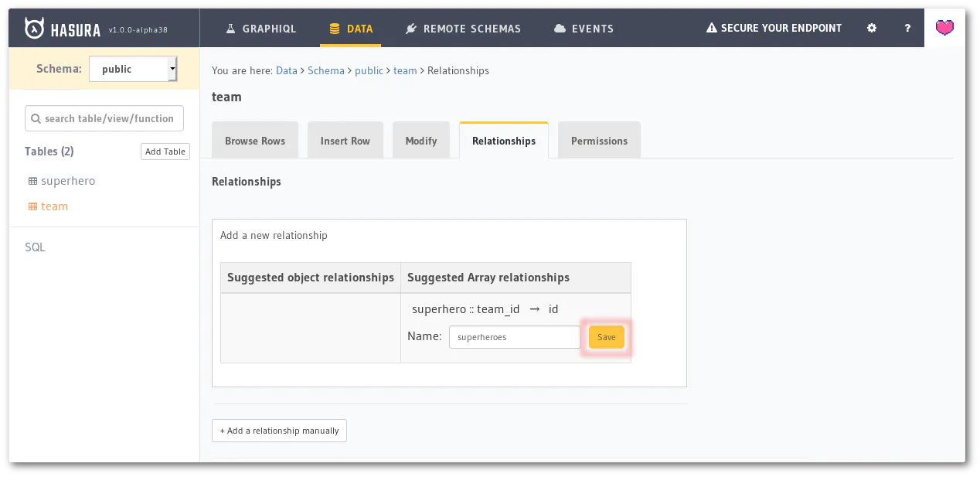Viewport: 980px width, 477px height.
Task: Go to Remote Schemas section
Action: 463,28
